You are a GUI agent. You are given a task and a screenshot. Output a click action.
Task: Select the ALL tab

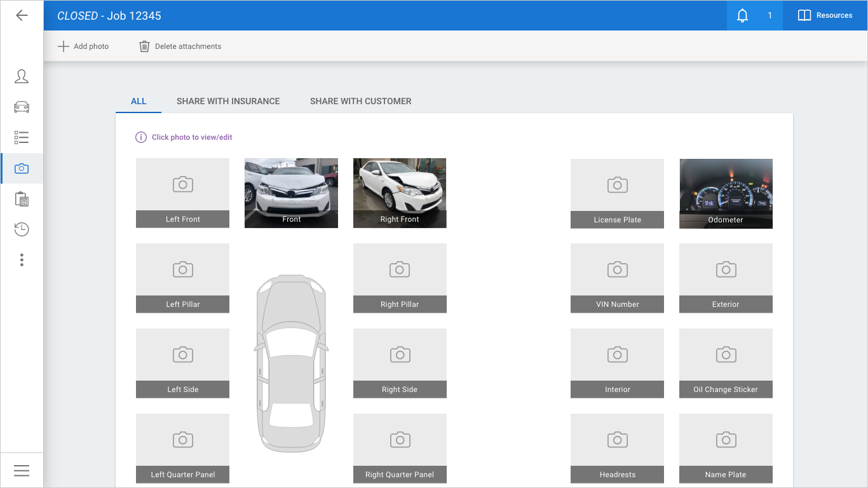pos(139,101)
